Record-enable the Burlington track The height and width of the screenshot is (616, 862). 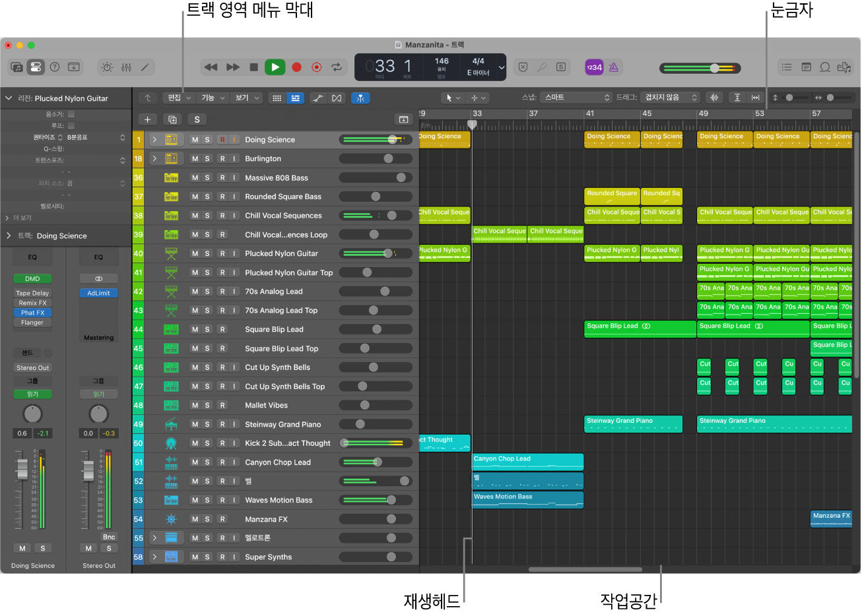222,159
